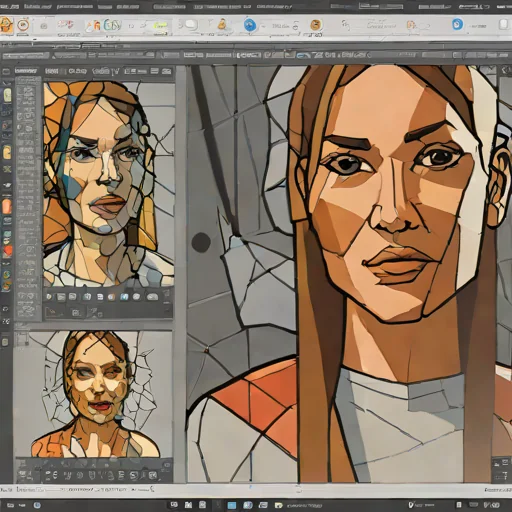
Task: Click the cloud-shaped pill icon below upper-left portrait
Action: [x=152, y=297]
